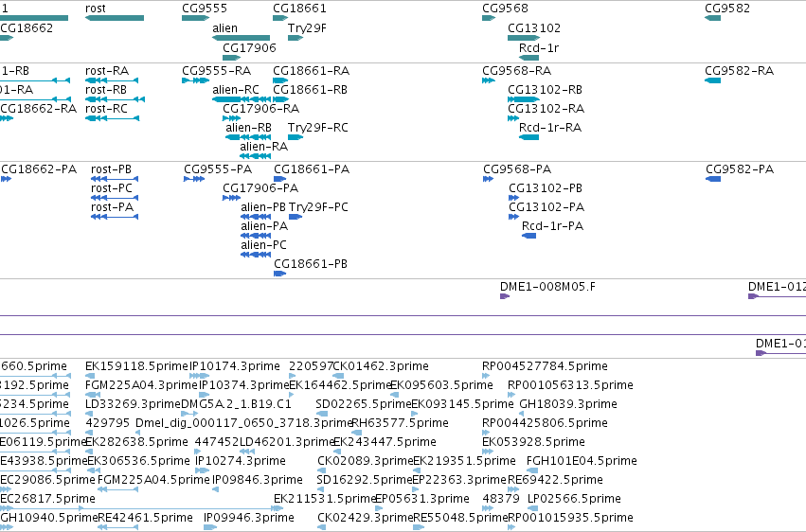
Task: Click the 'rost-PB' protein label
Action: pyautogui.click(x=111, y=169)
